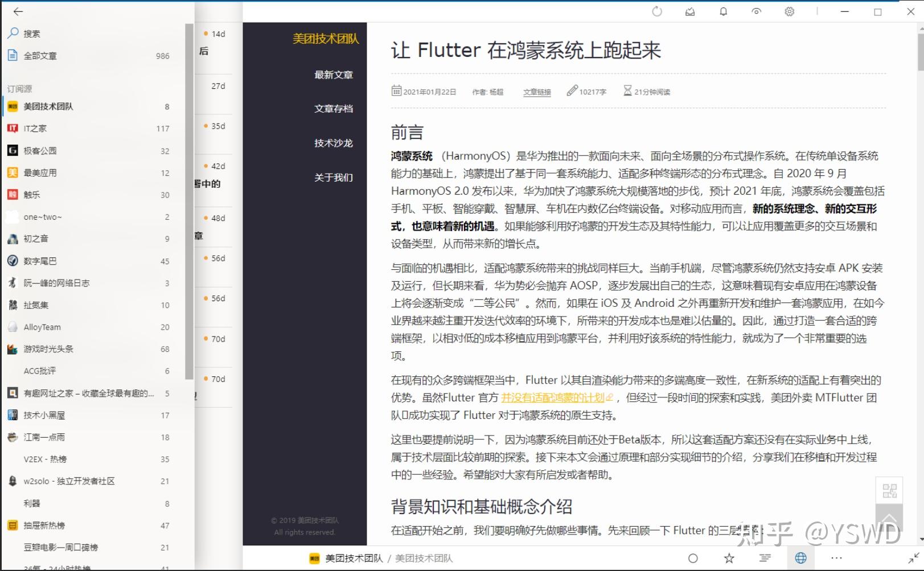
Task: Select 最新文章 in the site navigation
Action: [x=333, y=75]
